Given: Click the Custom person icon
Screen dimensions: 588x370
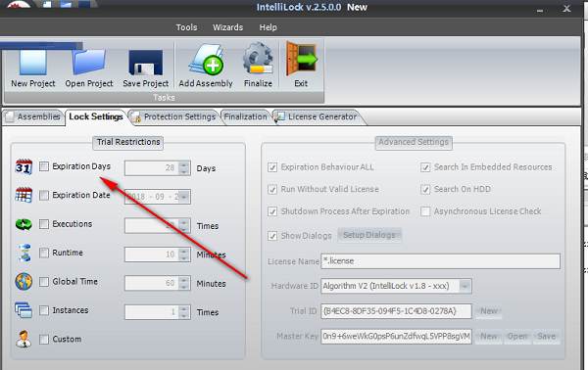Looking at the screenshot, I should click(24, 339).
